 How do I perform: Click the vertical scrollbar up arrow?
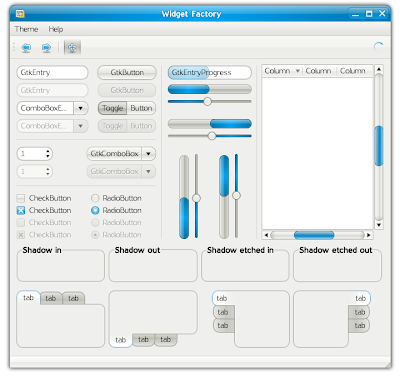pyautogui.click(x=379, y=69)
